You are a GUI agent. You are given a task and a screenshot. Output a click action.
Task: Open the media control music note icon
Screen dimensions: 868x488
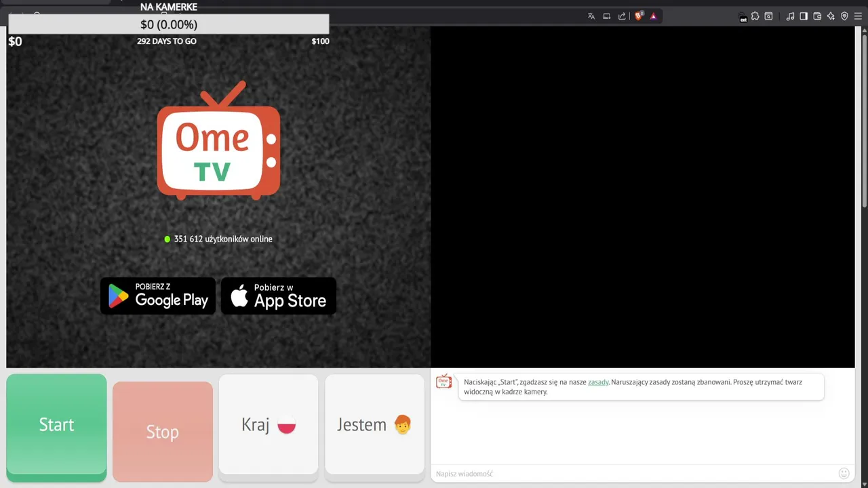pos(790,16)
